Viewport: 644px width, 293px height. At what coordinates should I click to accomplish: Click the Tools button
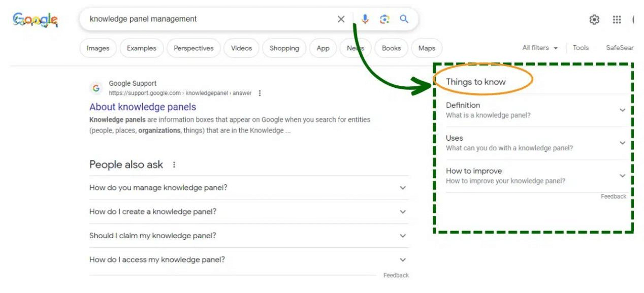click(581, 48)
